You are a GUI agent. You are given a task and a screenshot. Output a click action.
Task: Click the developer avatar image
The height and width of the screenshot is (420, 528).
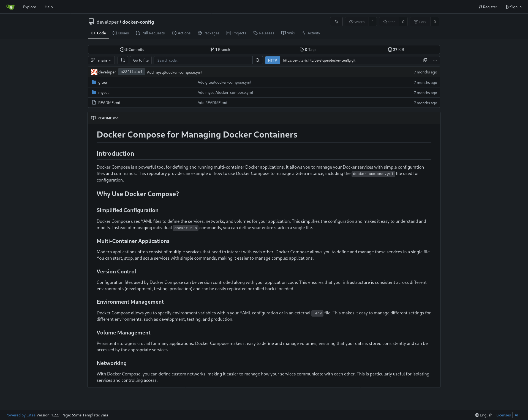click(94, 72)
